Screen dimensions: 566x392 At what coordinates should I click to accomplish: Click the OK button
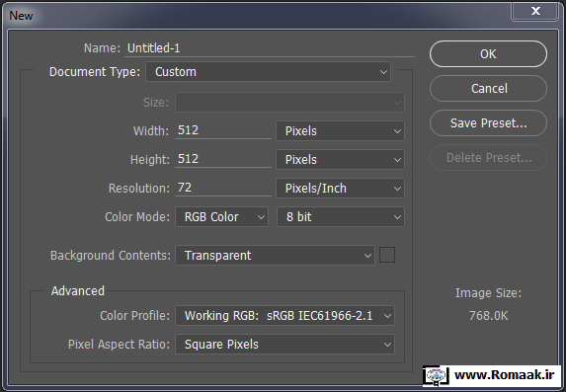(x=488, y=53)
